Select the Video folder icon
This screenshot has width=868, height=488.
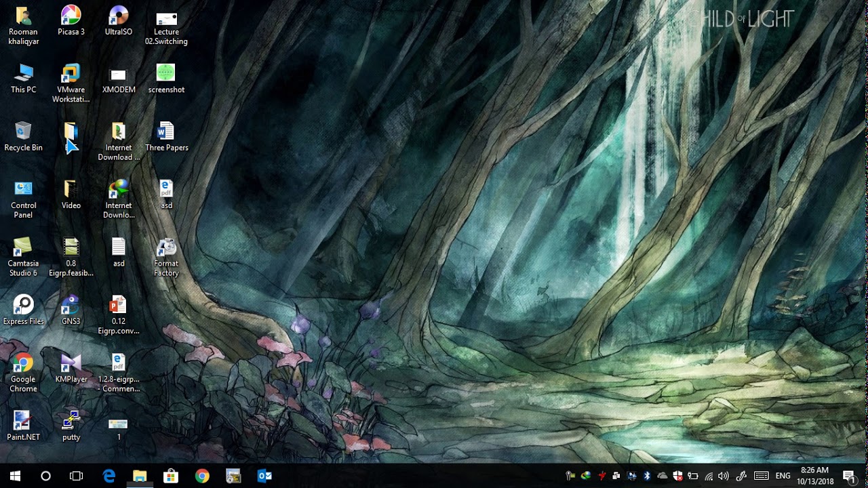[x=71, y=194]
